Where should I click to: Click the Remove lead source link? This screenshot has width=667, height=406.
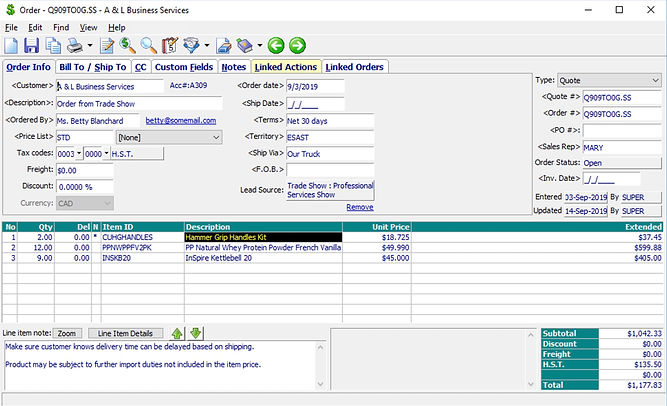coord(360,207)
